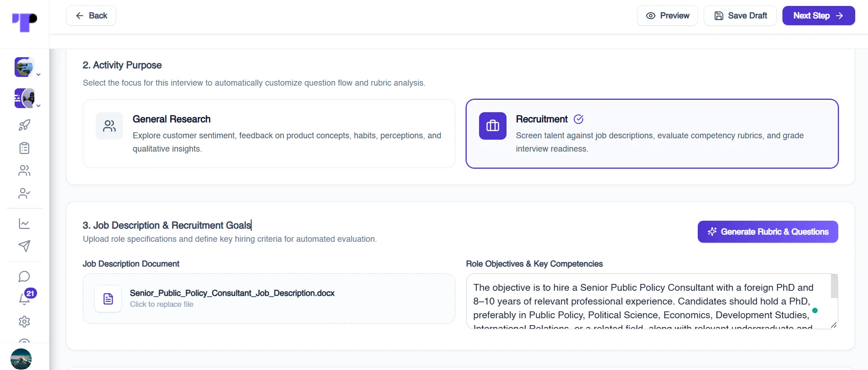Click the textarea resize handle corner
The height and width of the screenshot is (370, 868).
click(x=834, y=325)
